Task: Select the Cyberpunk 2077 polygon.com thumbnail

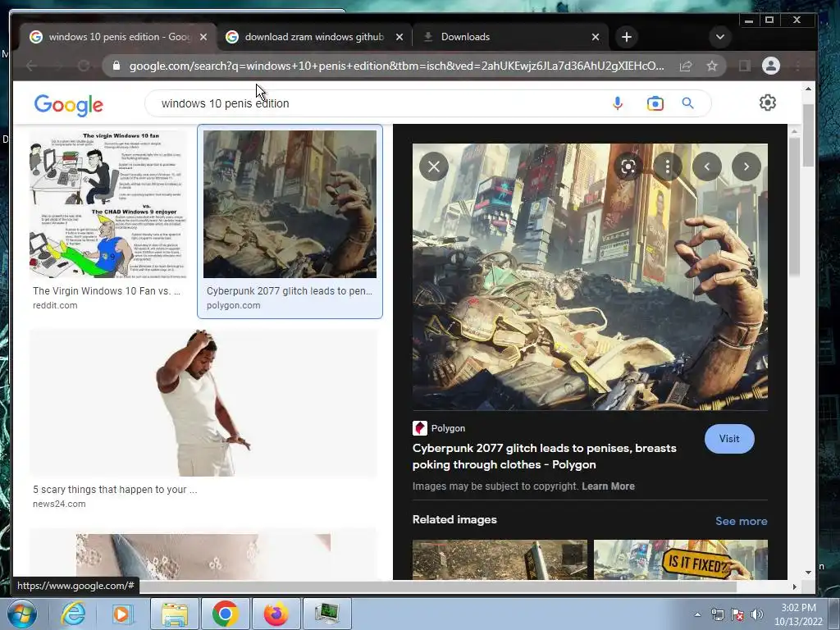Action: click(290, 204)
